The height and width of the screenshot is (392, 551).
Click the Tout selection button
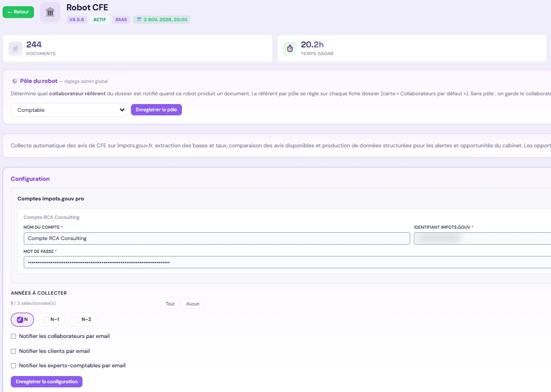tap(170, 304)
